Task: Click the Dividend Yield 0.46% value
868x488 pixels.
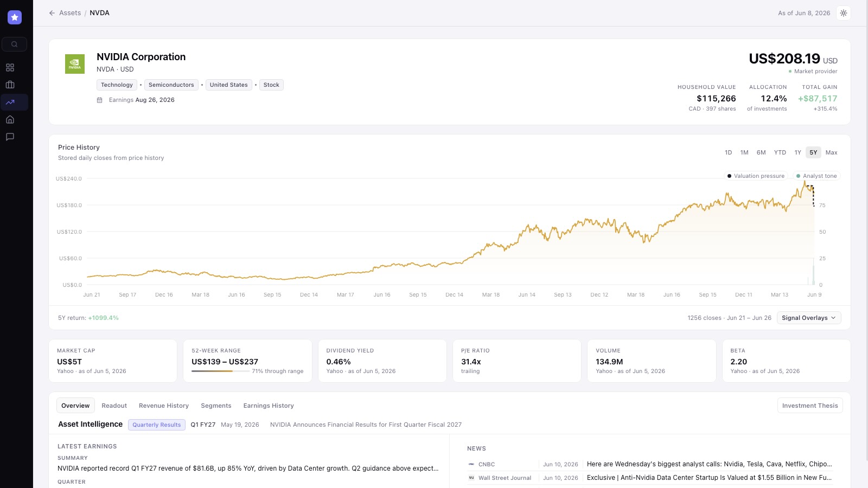Action: point(339,362)
